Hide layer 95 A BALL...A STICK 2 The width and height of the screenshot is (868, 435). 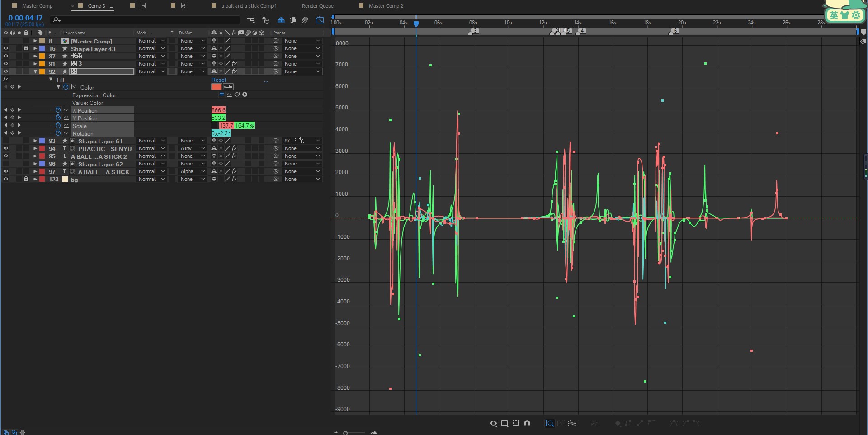(x=5, y=156)
